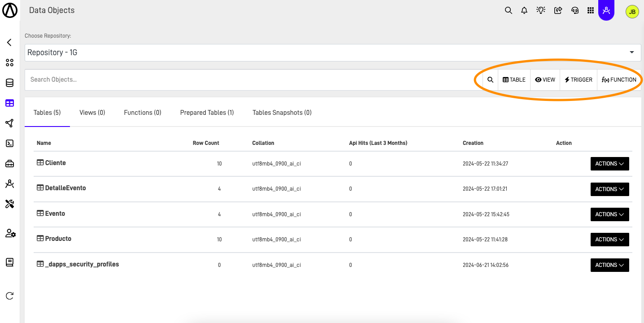Click the share export icon in header
Viewport: 644px width, 323px height.
(x=558, y=10)
